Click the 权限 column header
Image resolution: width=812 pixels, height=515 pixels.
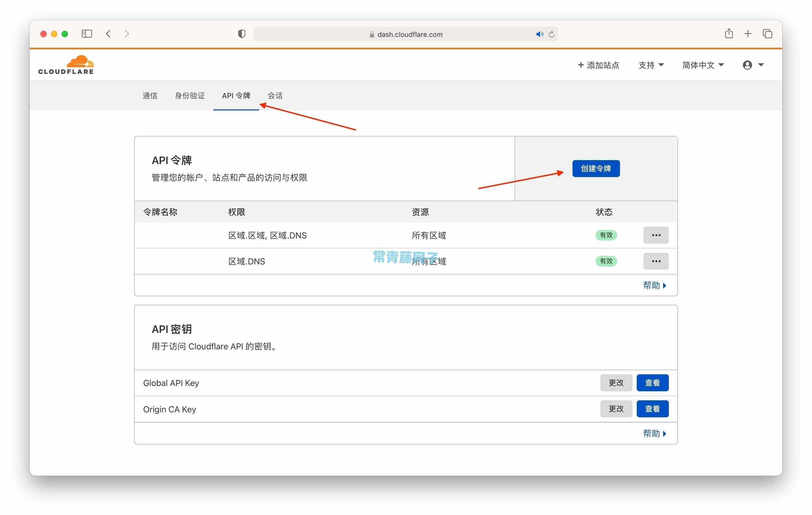pyautogui.click(x=236, y=212)
